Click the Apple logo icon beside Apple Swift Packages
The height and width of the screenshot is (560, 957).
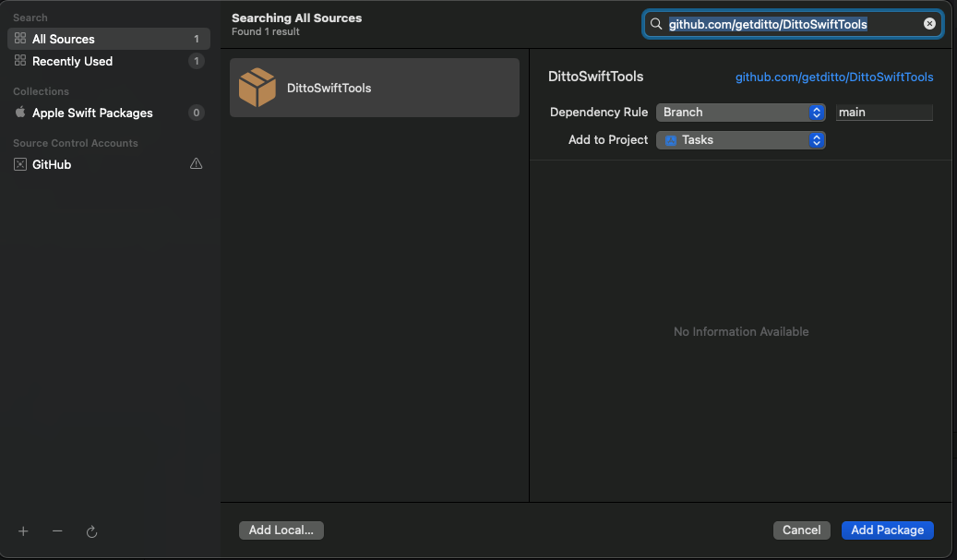(20, 113)
